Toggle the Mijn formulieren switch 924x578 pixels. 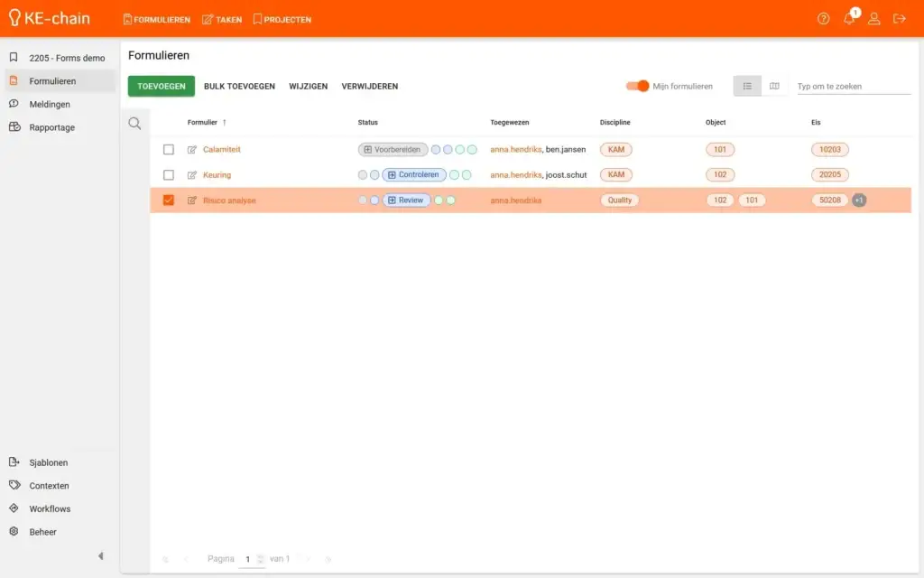coord(638,87)
